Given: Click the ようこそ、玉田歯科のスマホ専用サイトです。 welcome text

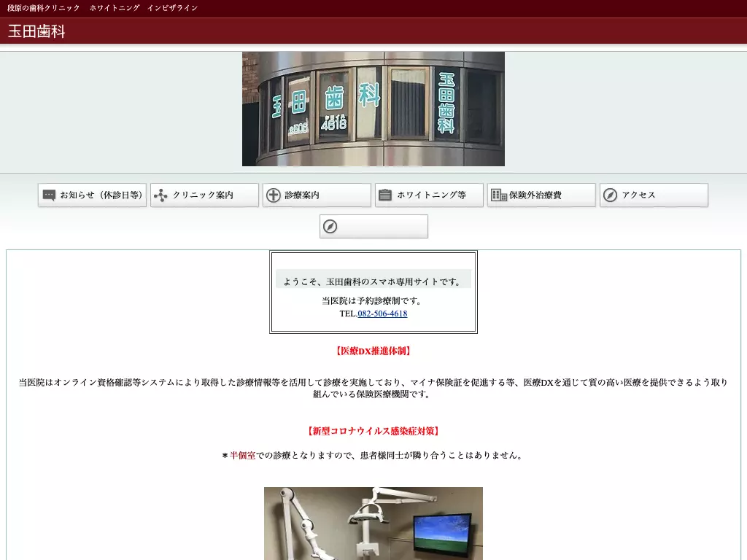Looking at the screenshot, I should pos(373,282).
